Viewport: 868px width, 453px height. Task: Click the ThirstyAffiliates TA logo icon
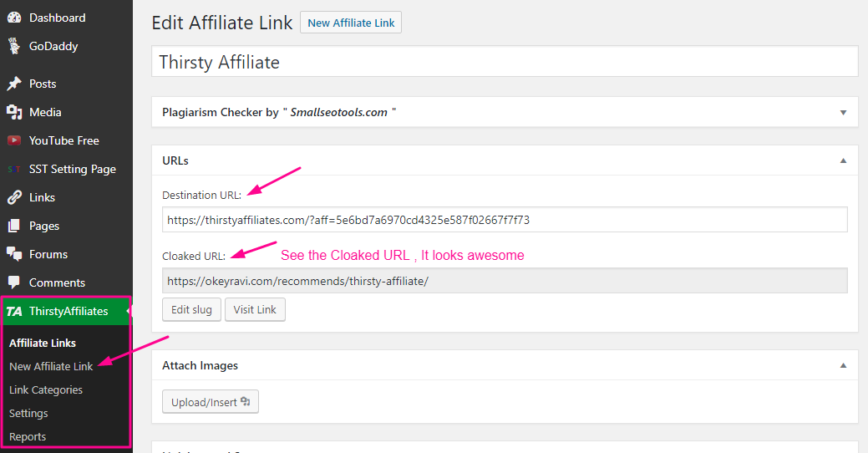14,311
